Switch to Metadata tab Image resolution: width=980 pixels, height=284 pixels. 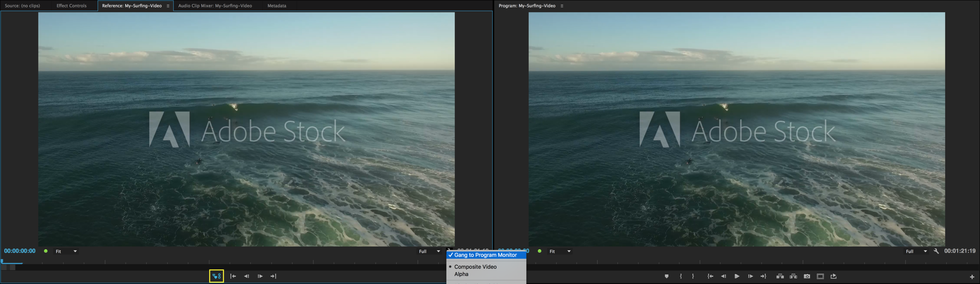(277, 6)
